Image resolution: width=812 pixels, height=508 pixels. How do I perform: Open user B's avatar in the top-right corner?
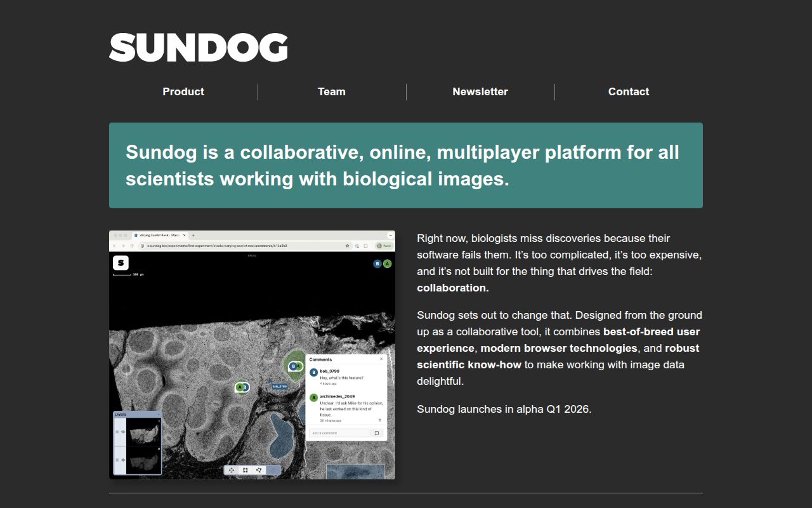(376, 262)
